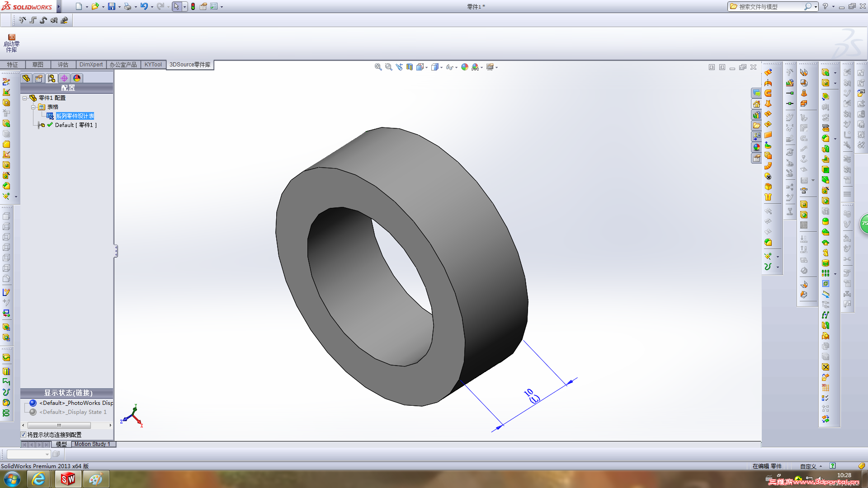Click the Rebuild traffic light icon
The image size is (868, 488).
pyautogui.click(x=193, y=6)
